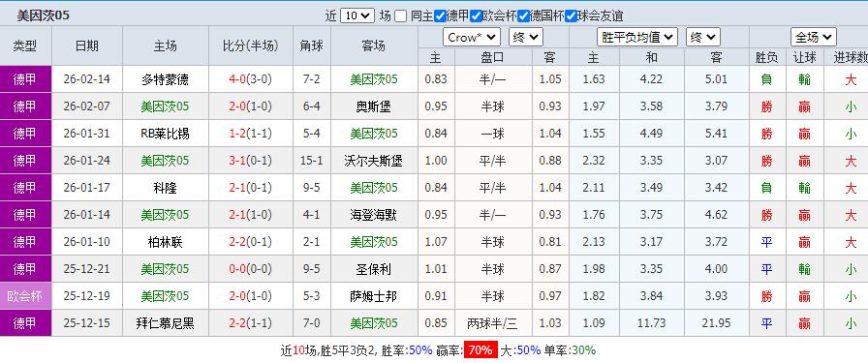Screen dimensions: 868x363
Task: Click the 柏林联 team link
Action: (165, 242)
